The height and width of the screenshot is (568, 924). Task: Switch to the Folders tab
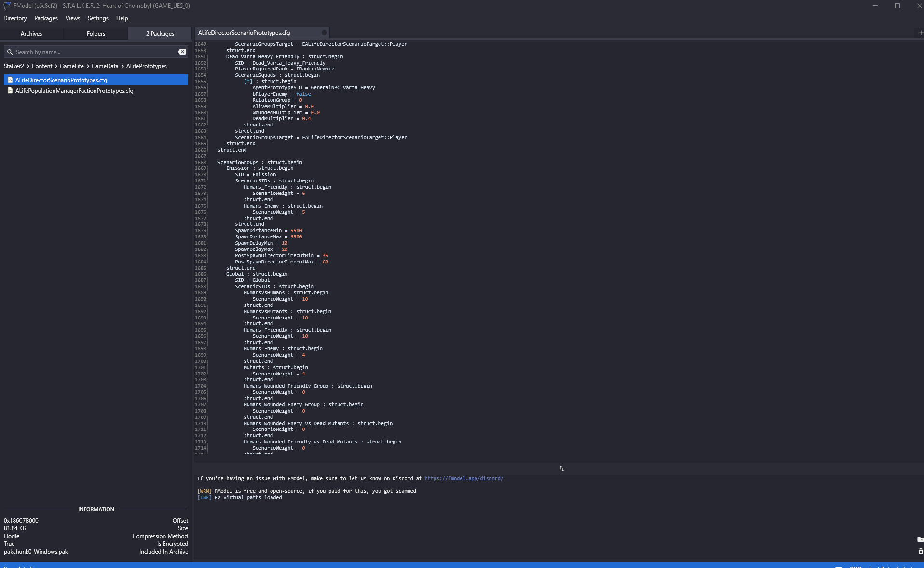tap(96, 34)
